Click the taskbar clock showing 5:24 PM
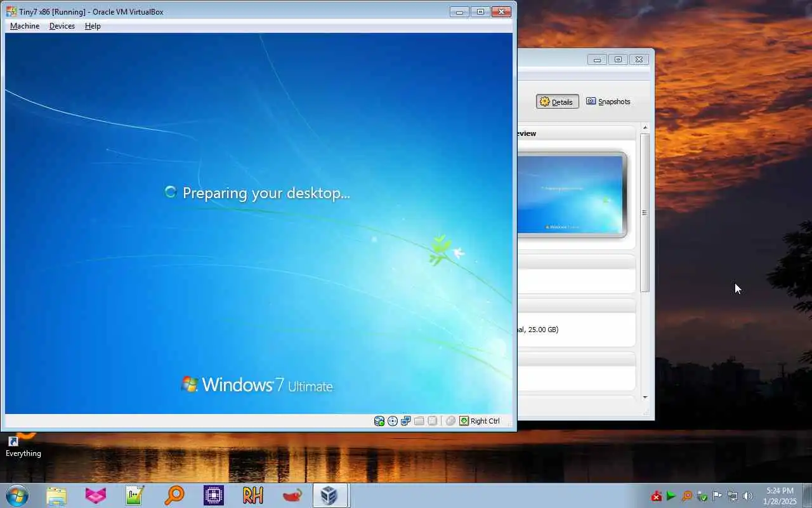This screenshot has height=508, width=812. [780, 496]
